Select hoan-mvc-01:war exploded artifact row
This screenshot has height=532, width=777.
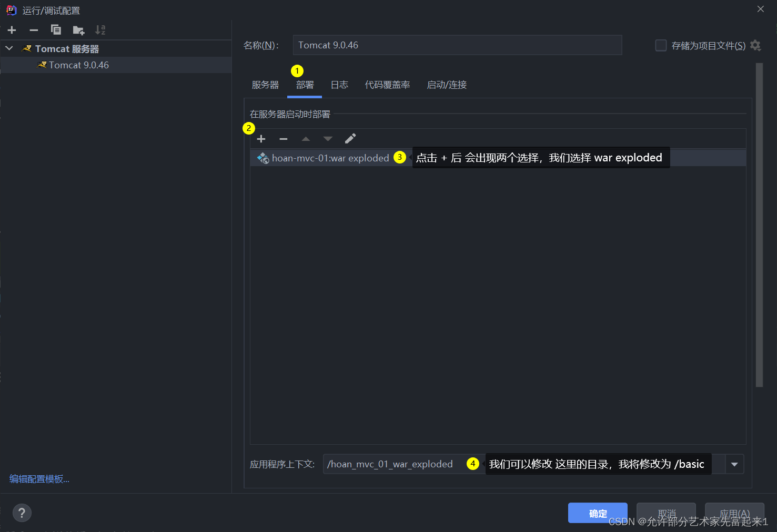click(x=498, y=158)
